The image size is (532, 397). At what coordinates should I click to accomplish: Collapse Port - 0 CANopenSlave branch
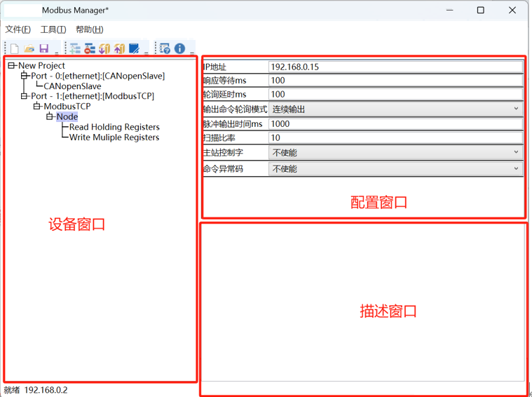coord(24,76)
